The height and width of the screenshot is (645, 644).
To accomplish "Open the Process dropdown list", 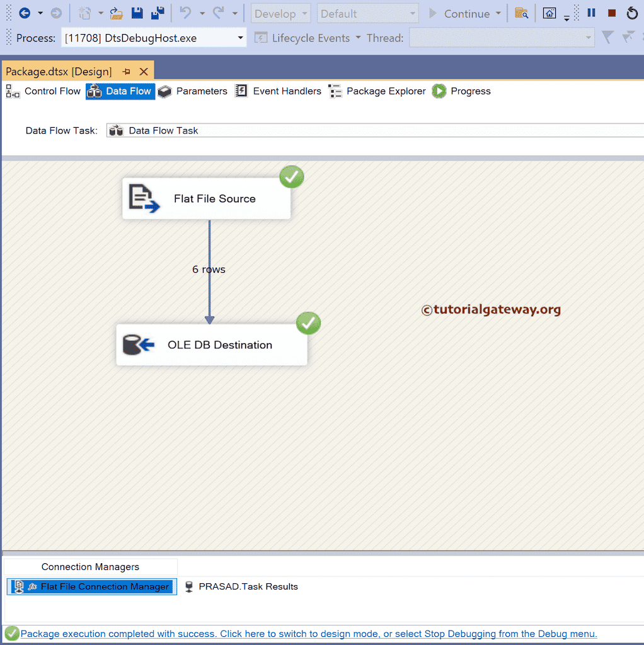I will (x=240, y=38).
